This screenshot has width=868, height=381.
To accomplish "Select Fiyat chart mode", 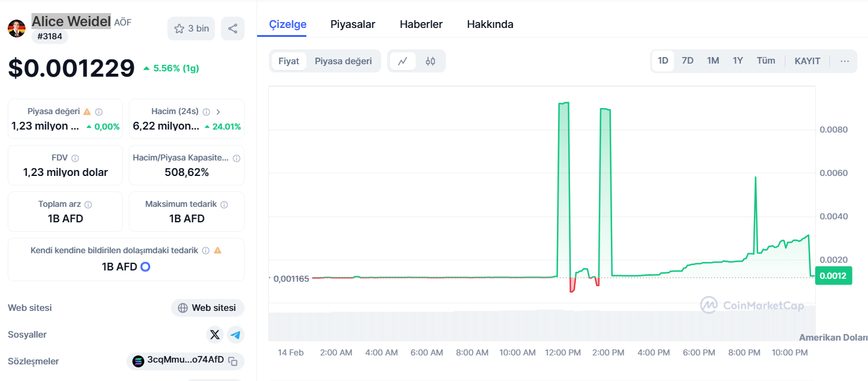I will (x=289, y=61).
